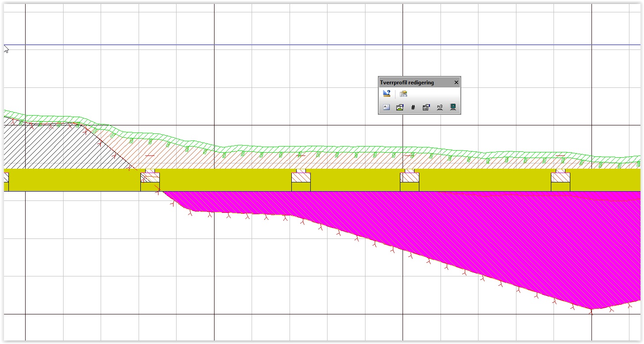Viewport: 644px width, 344px height.
Task: Open the cross-section settings icon beside the measure tool
Action: pyautogui.click(x=403, y=94)
